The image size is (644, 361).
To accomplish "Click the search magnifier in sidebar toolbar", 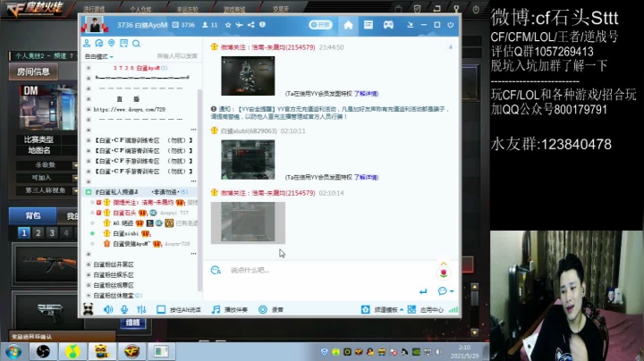I will click(136, 43).
